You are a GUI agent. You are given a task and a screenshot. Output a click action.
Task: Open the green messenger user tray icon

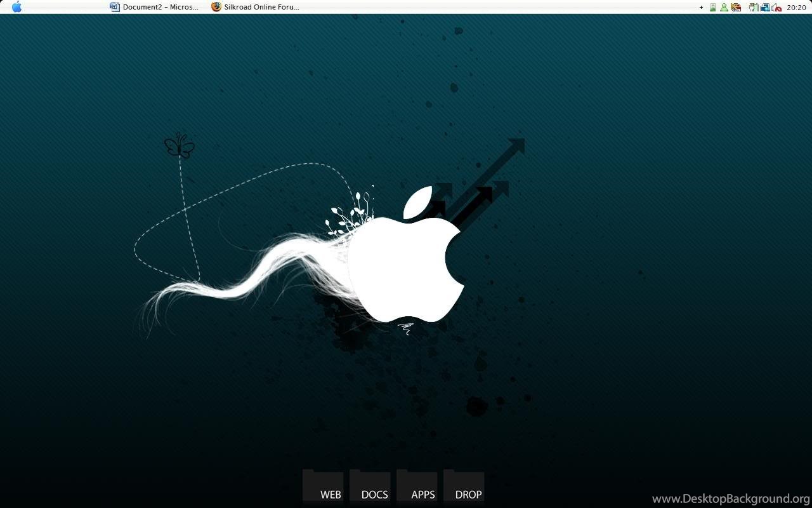pos(724,8)
